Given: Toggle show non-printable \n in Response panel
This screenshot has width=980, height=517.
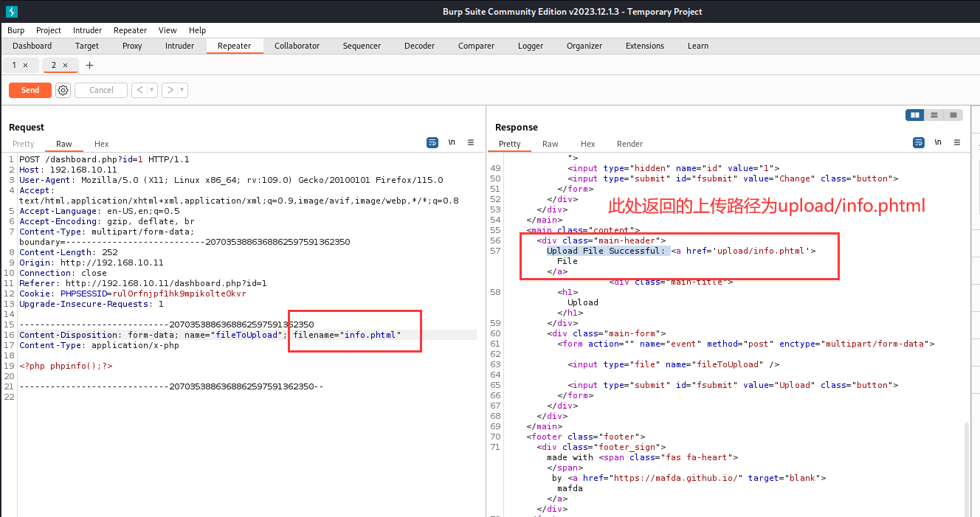Looking at the screenshot, I should pyautogui.click(x=938, y=143).
